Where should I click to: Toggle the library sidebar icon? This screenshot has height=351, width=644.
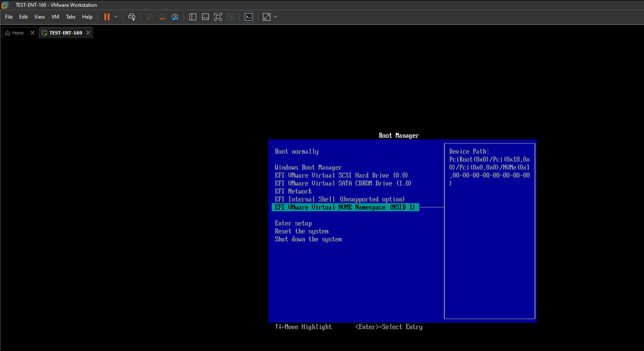tap(193, 17)
